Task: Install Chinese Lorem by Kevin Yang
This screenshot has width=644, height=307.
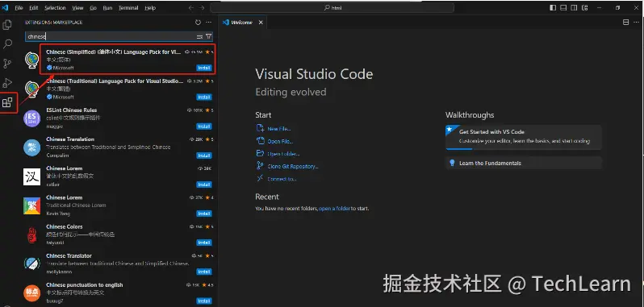Action: pos(203,214)
